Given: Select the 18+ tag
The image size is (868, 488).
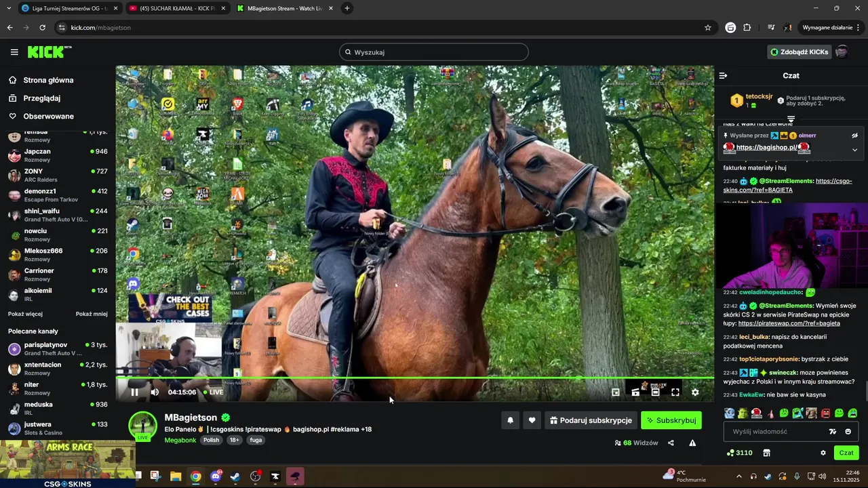Looking at the screenshot, I should (235, 440).
